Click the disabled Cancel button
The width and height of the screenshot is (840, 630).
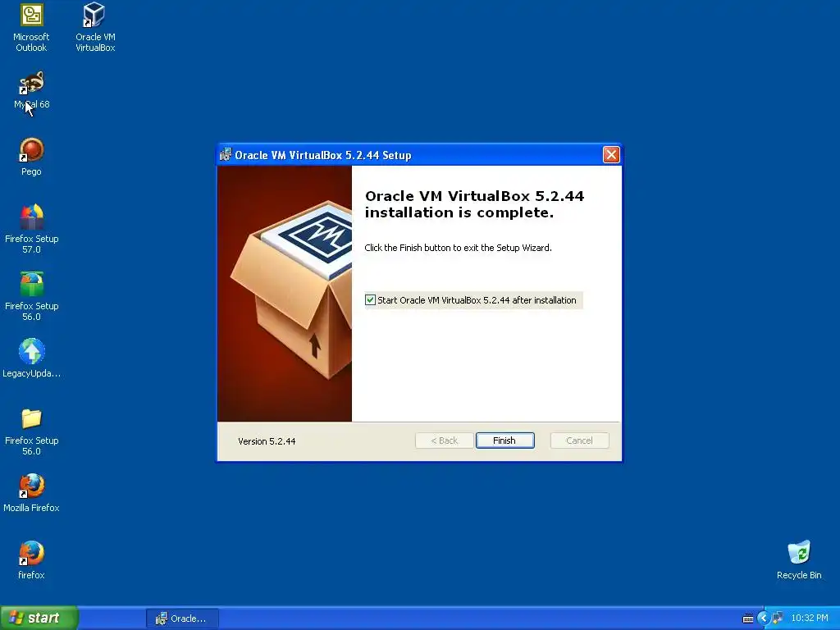click(x=580, y=441)
